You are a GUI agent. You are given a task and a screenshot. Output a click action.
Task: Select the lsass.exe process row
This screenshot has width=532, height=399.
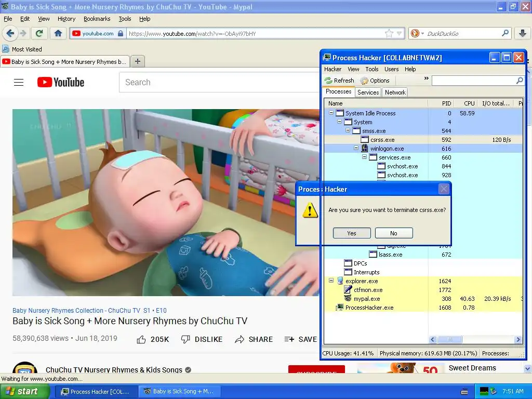coord(423,254)
